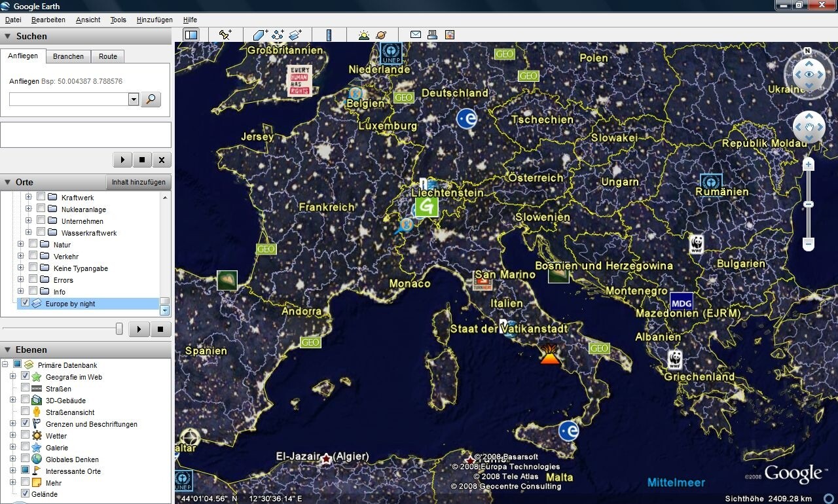Click the GEO marker below Deutschland label

click(403, 98)
